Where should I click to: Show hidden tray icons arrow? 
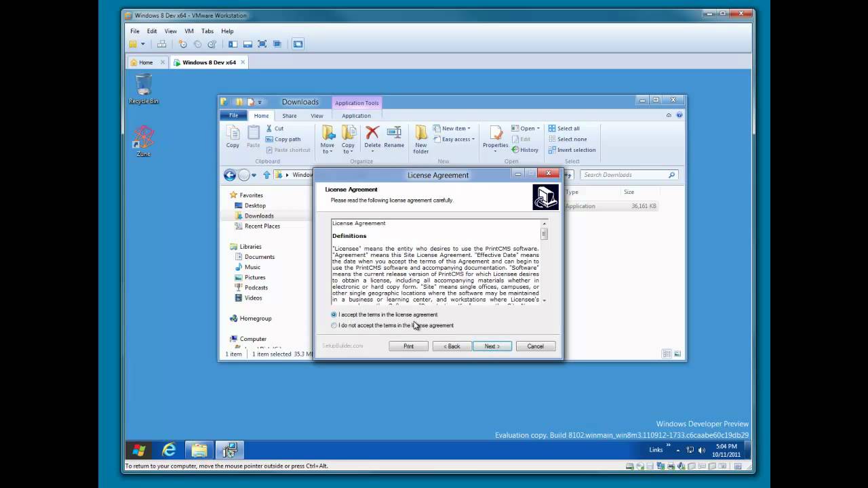[677, 450]
